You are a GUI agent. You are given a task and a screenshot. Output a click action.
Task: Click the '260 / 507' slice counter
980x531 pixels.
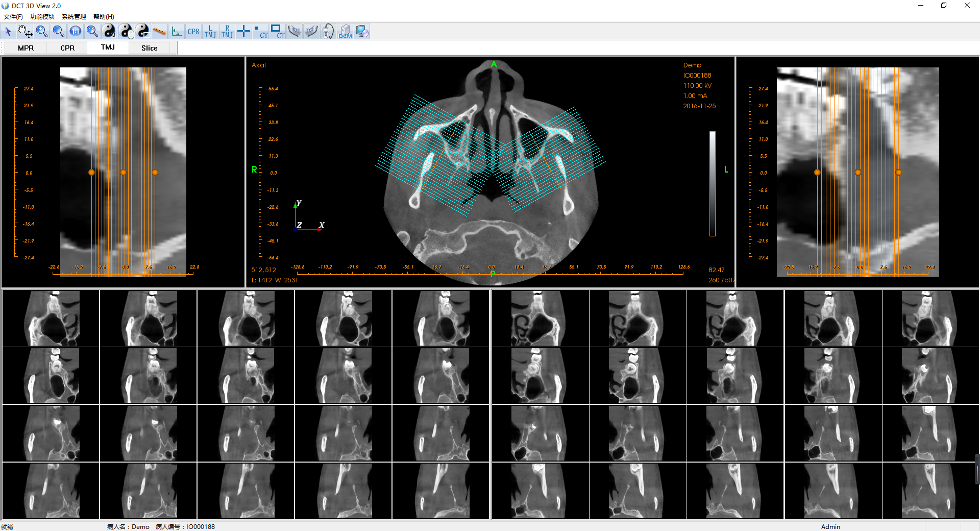pos(721,280)
